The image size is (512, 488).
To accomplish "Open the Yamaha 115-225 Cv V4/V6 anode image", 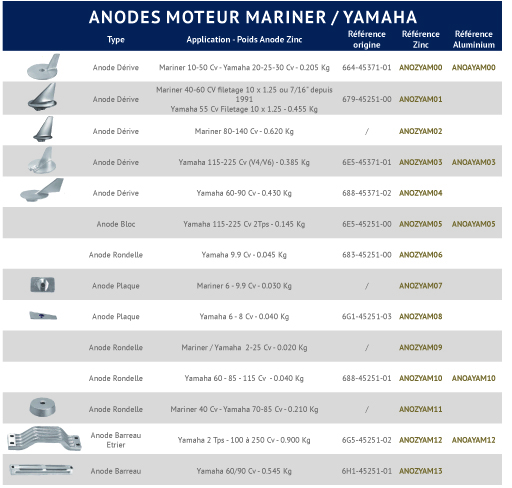I will coord(42,161).
